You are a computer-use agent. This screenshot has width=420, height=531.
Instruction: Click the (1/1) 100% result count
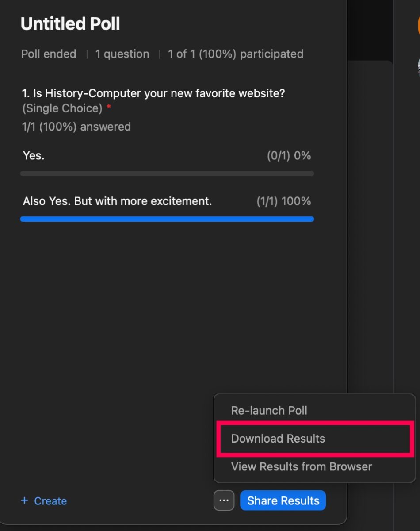[283, 201]
